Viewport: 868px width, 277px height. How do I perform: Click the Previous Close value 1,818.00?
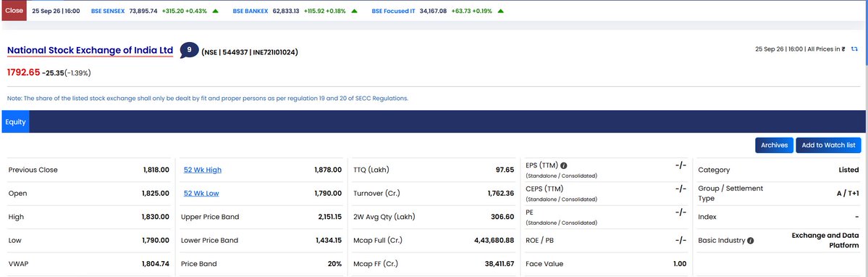coord(156,170)
